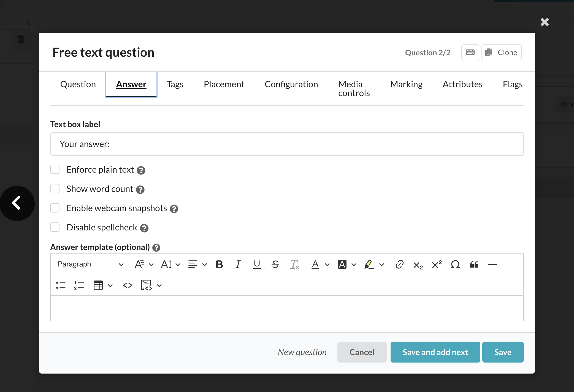The height and width of the screenshot is (392, 574).
Task: Insert special character using omega icon
Action: (x=455, y=265)
